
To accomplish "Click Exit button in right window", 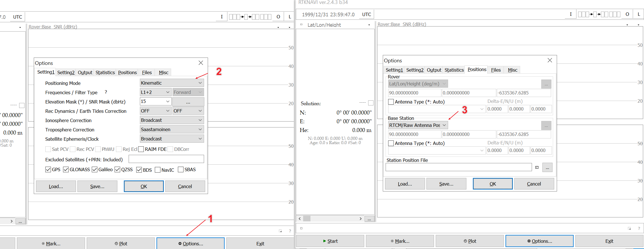I will point(609,241).
